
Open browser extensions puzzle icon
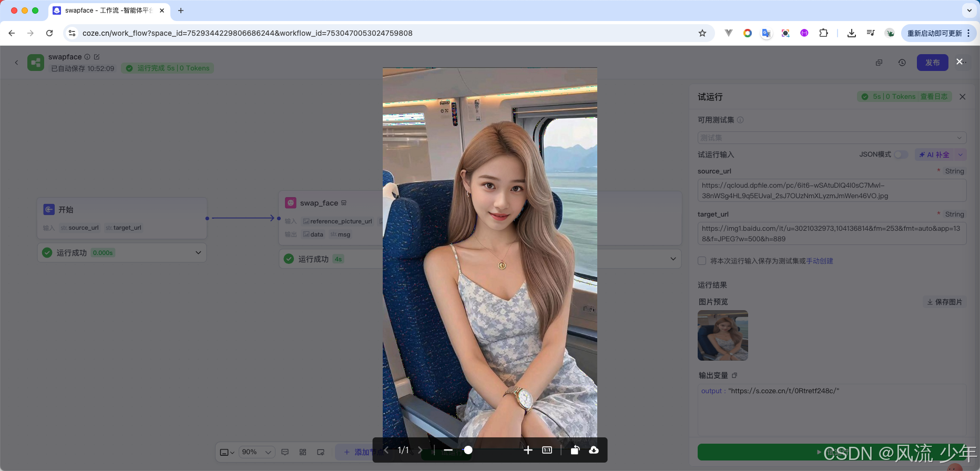click(x=824, y=33)
